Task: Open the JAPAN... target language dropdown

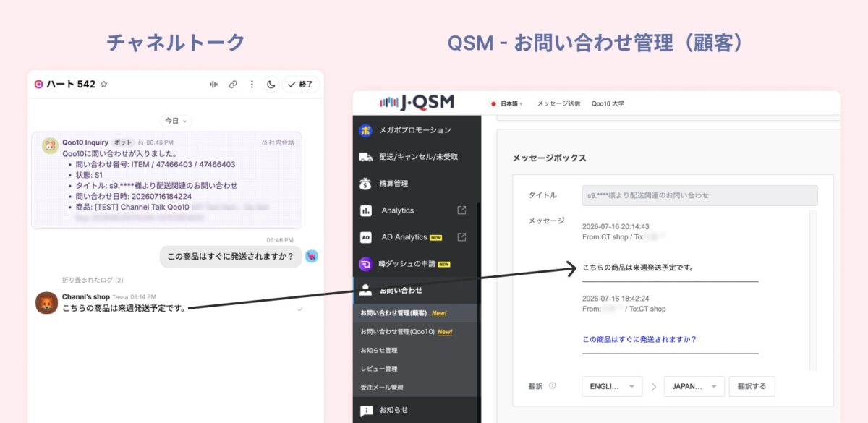Action: pyautogui.click(x=694, y=386)
